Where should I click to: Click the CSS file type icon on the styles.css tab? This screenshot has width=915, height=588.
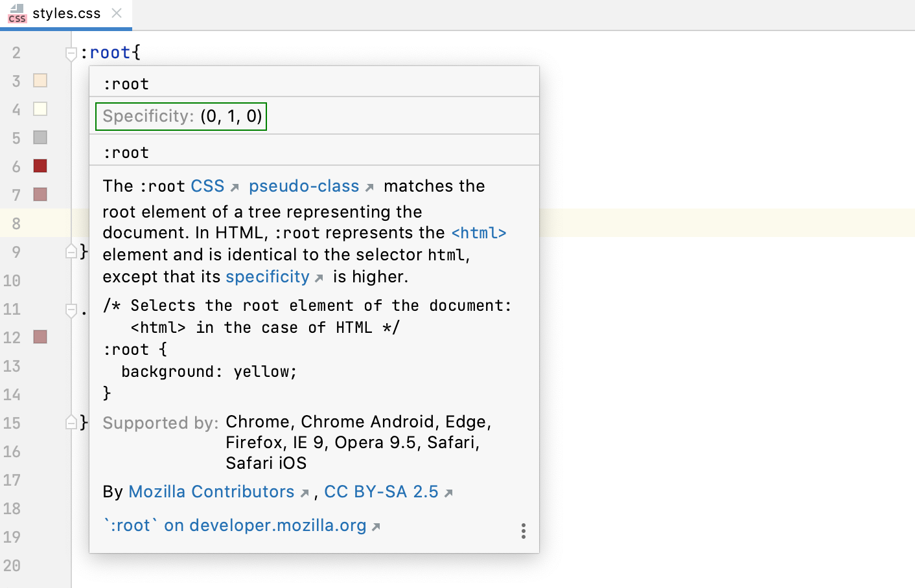point(16,14)
